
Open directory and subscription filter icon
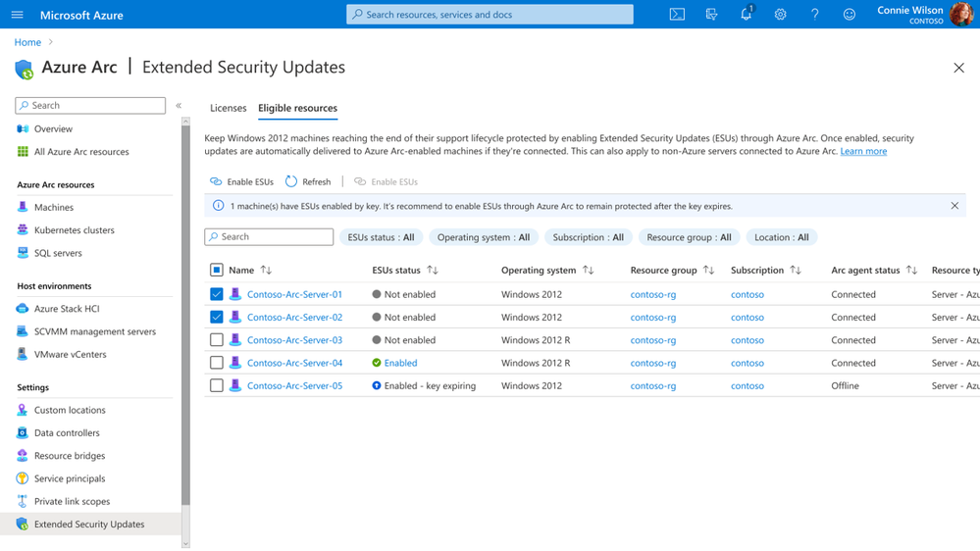pos(711,15)
